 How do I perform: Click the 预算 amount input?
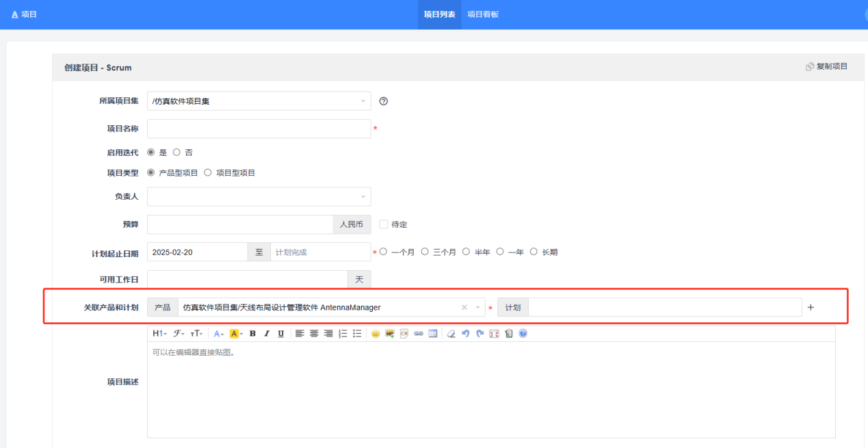coord(240,224)
